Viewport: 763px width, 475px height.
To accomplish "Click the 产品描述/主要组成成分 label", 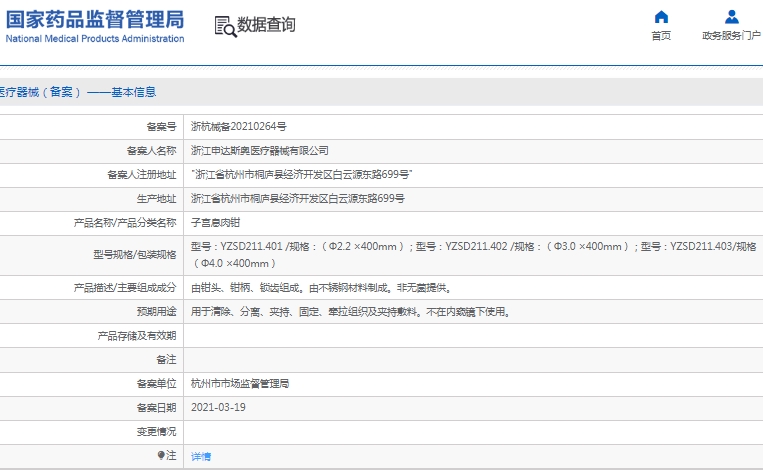I will coord(125,288).
